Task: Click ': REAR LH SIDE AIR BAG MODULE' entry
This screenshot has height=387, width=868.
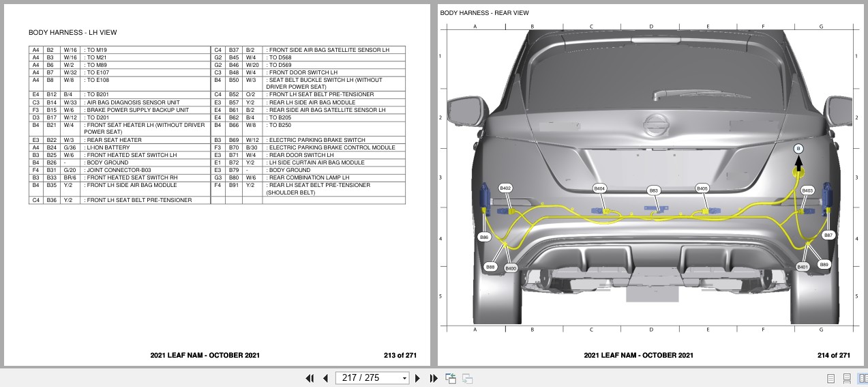Action: (310, 102)
